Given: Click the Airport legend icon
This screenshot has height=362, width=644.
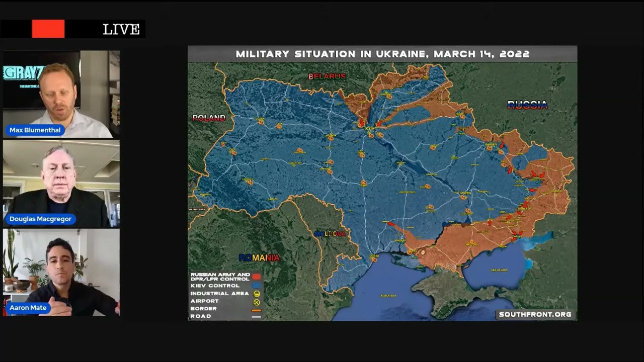Looking at the screenshot, I should pyautogui.click(x=257, y=301).
